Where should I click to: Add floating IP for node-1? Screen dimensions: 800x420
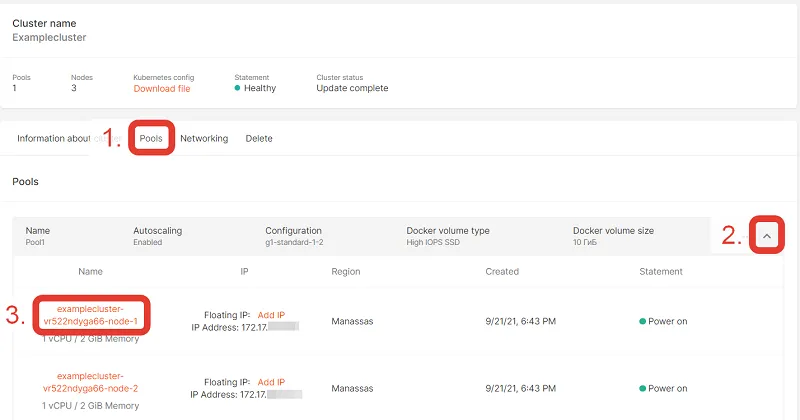pyautogui.click(x=271, y=315)
